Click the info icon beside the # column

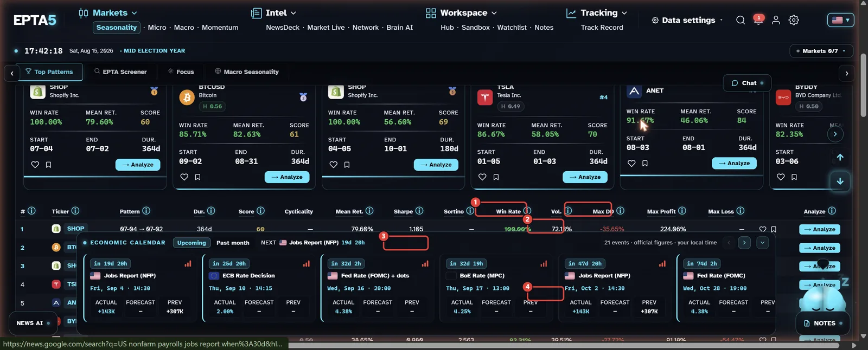pos(31,211)
